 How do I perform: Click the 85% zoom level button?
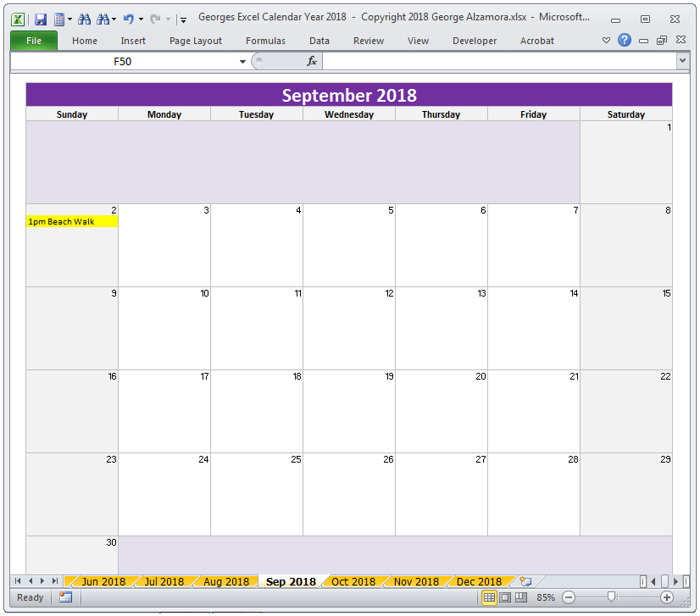[546, 597]
